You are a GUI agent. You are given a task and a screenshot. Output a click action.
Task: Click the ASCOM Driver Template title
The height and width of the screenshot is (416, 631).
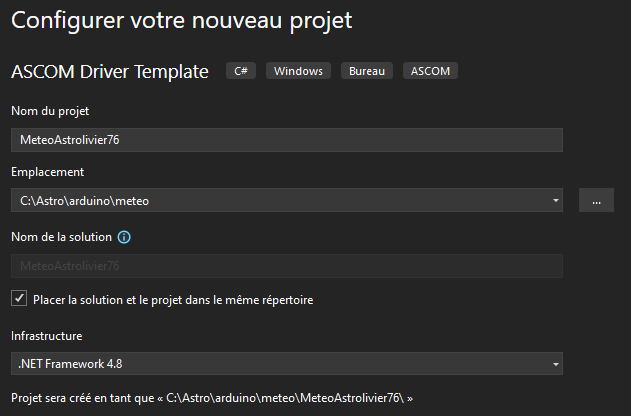pyautogui.click(x=109, y=71)
